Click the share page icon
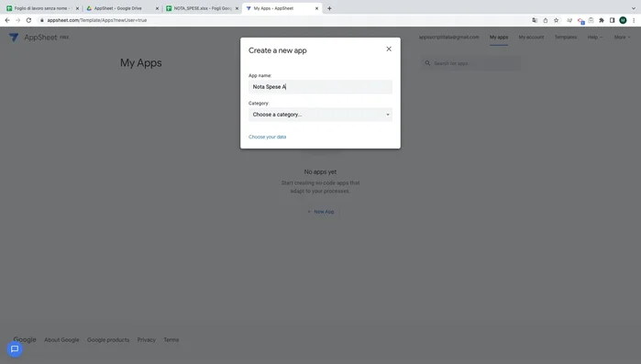Screen dimensions: 641x364 (546, 20)
